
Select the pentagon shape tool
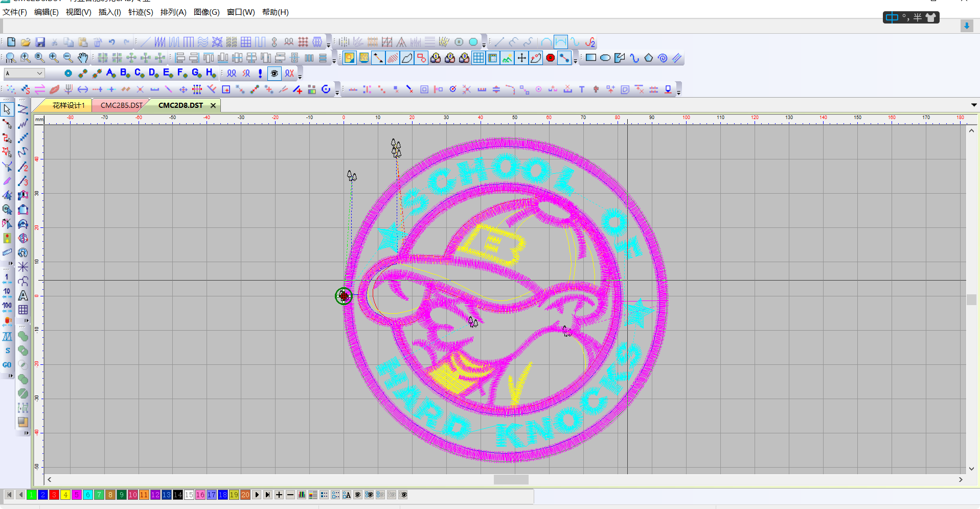pos(648,58)
